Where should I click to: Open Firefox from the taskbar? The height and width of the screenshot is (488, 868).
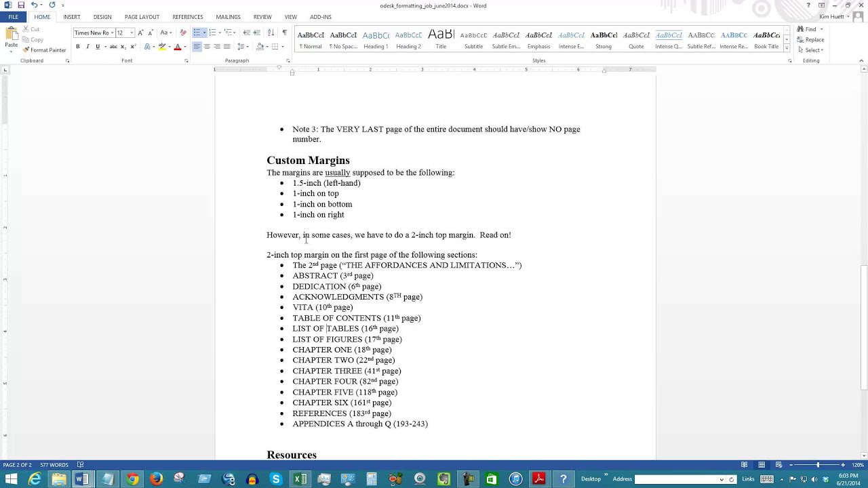(156, 479)
